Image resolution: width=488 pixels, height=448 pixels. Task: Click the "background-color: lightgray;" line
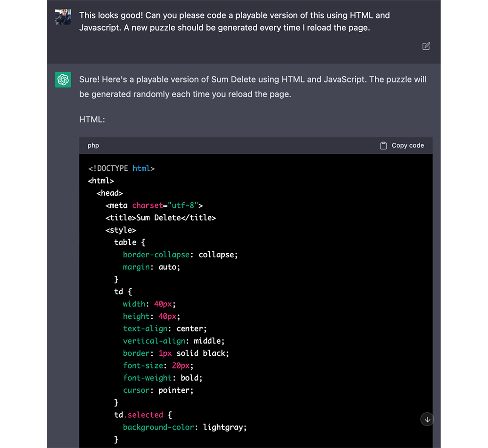coord(185,427)
